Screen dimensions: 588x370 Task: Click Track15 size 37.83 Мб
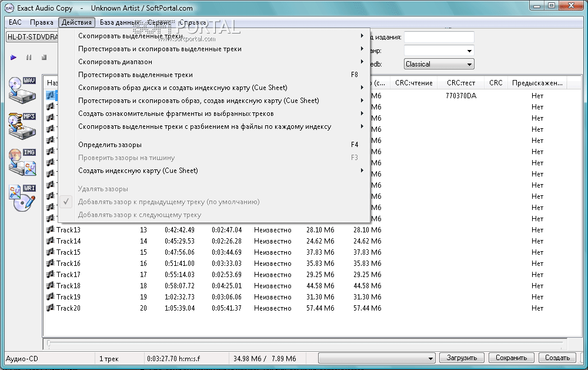(x=320, y=252)
